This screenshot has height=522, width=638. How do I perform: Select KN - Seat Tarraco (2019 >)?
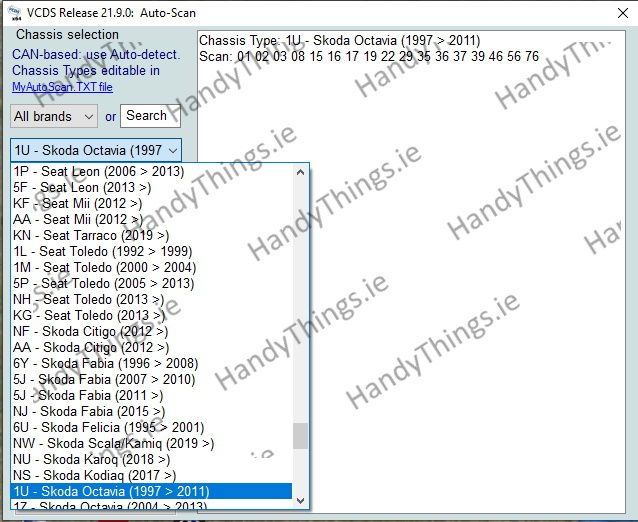click(x=151, y=236)
